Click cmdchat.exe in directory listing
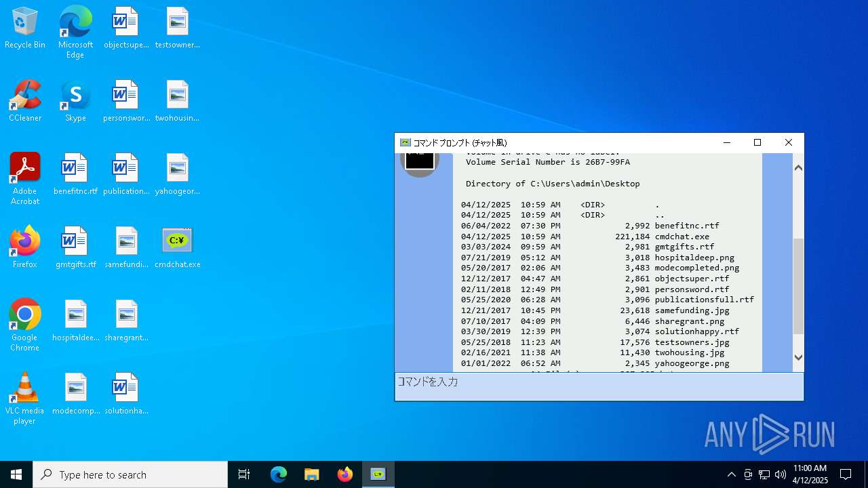Image resolution: width=868 pixels, height=488 pixels. click(x=682, y=237)
